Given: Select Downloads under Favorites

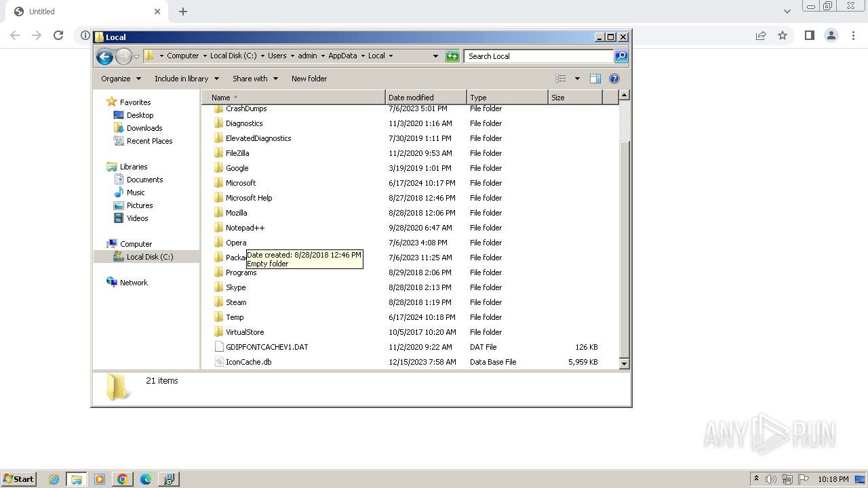Looking at the screenshot, I should [x=144, y=128].
